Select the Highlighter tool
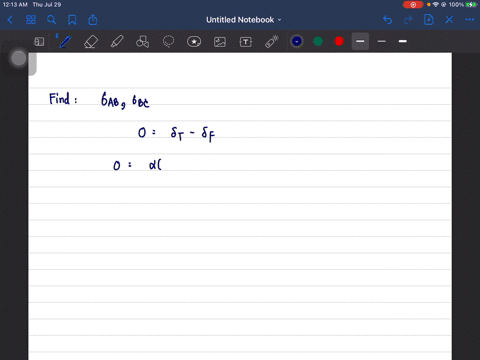Viewport: 480px width, 360px height. coord(117,42)
